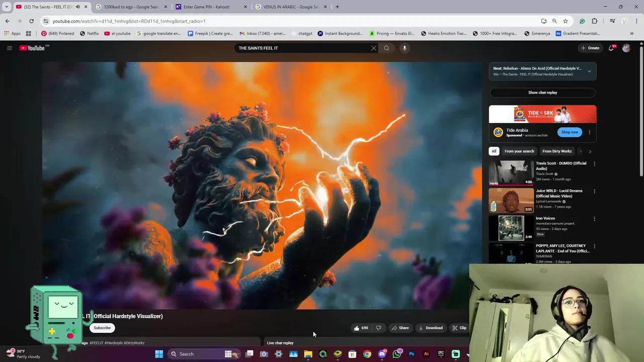This screenshot has height=362, width=644.
Task: Bookmark this page with the star
Action: [x=566, y=21]
